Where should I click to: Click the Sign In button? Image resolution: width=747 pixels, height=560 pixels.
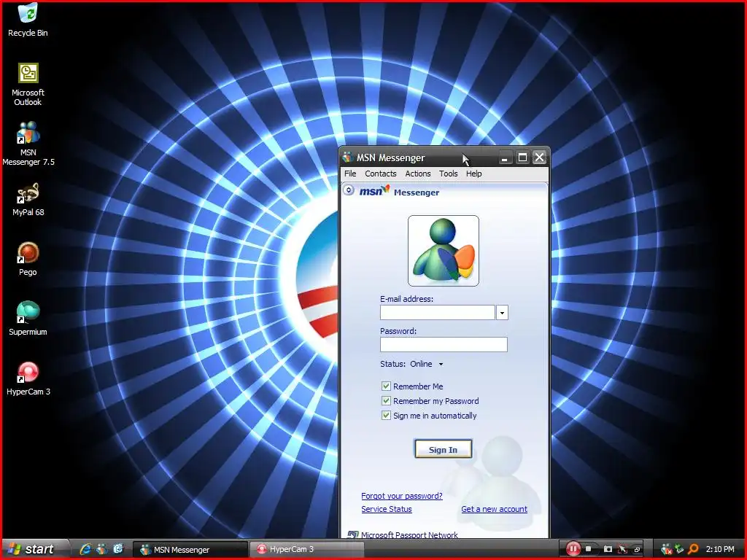(x=443, y=449)
